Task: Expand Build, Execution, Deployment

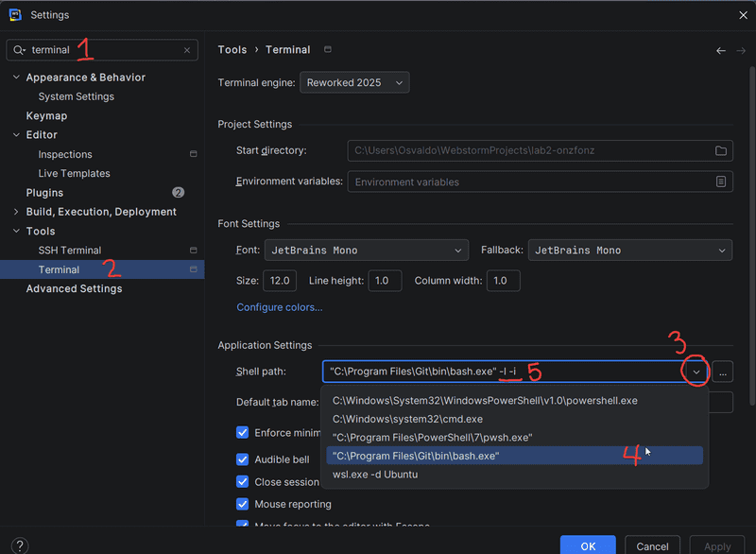Action: click(x=15, y=211)
